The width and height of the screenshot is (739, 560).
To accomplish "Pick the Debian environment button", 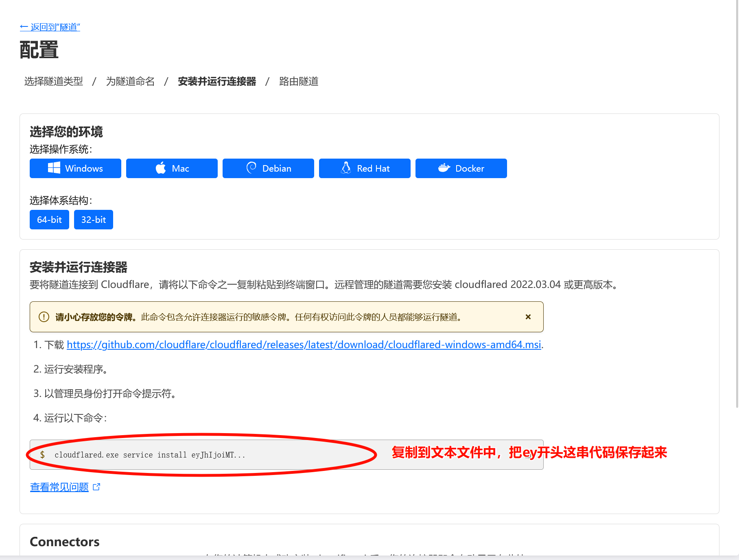I will pyautogui.click(x=268, y=168).
